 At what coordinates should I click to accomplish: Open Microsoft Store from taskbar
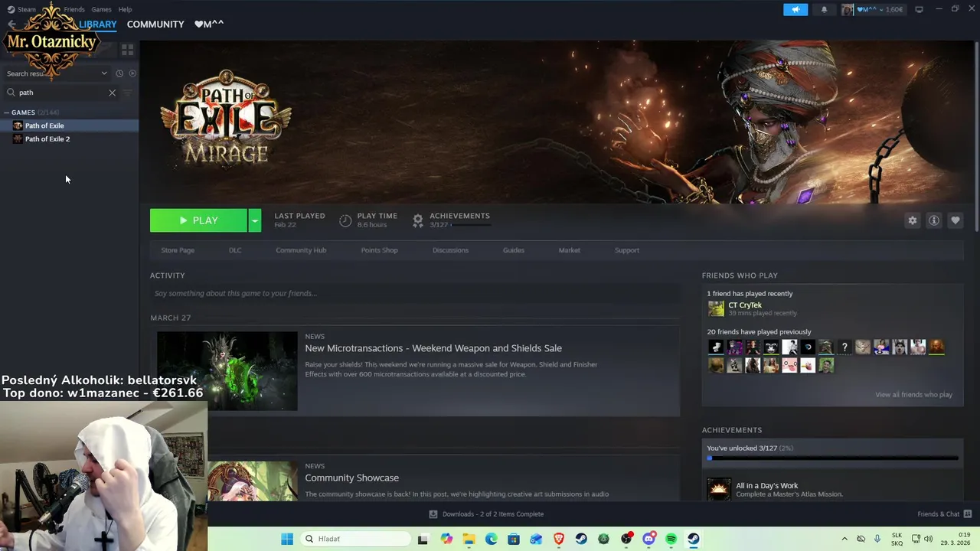(514, 539)
